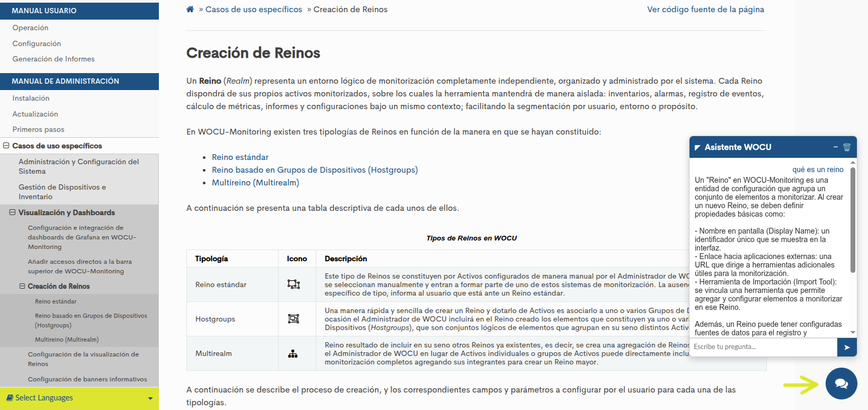Viewport: 868px width, 410px height.
Task: Select the Hostgroups subsection in sidebar tree
Action: [91, 320]
